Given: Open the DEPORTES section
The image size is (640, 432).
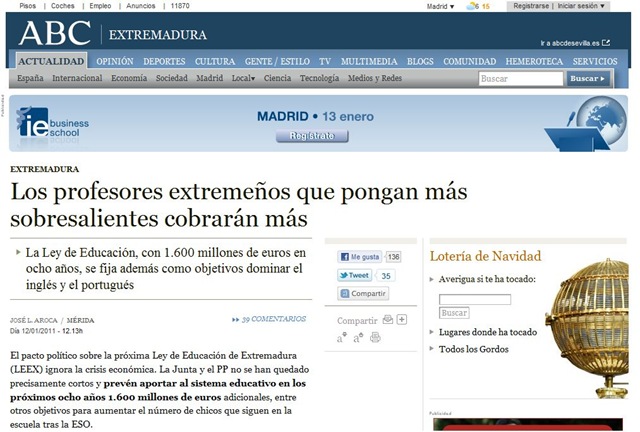Looking at the screenshot, I should (x=164, y=62).
